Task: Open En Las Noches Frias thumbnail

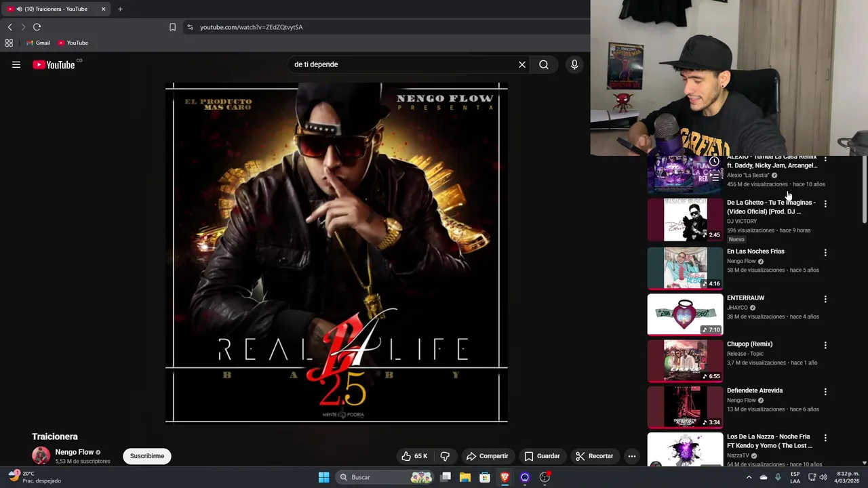Action: [685, 268]
